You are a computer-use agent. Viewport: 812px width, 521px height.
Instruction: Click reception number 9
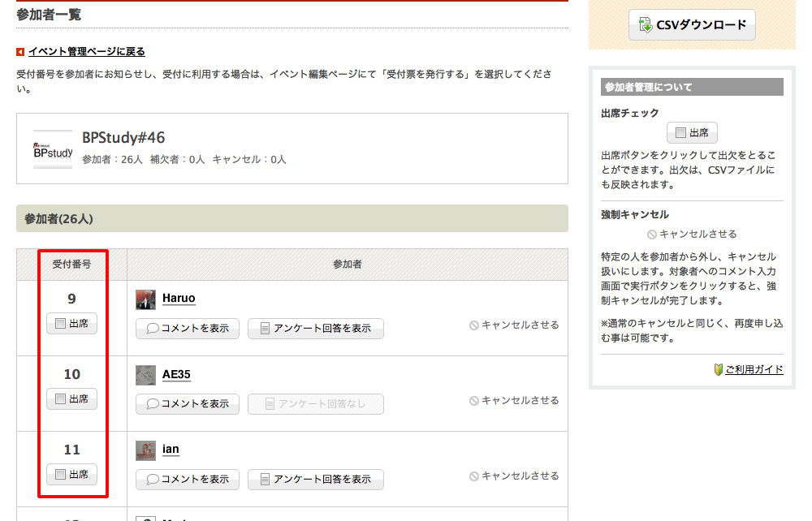click(x=72, y=299)
